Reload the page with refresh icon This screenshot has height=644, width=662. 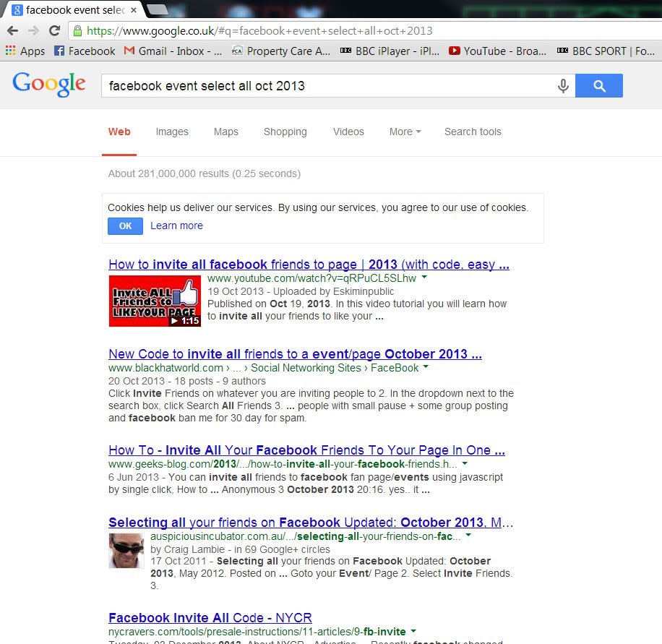click(x=54, y=31)
